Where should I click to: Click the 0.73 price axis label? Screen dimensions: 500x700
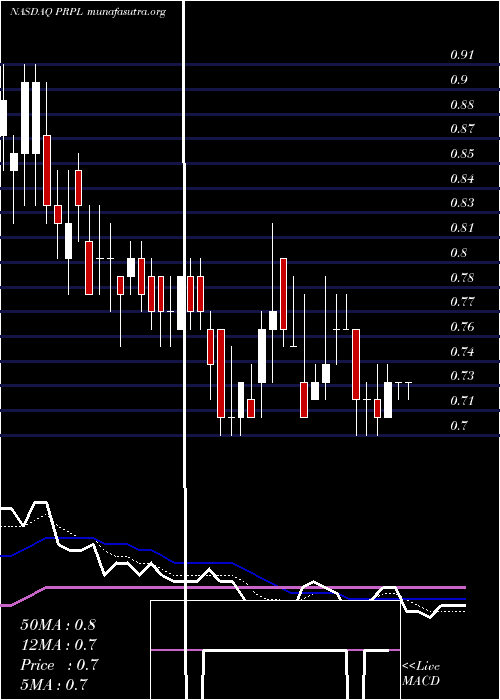coord(462,376)
